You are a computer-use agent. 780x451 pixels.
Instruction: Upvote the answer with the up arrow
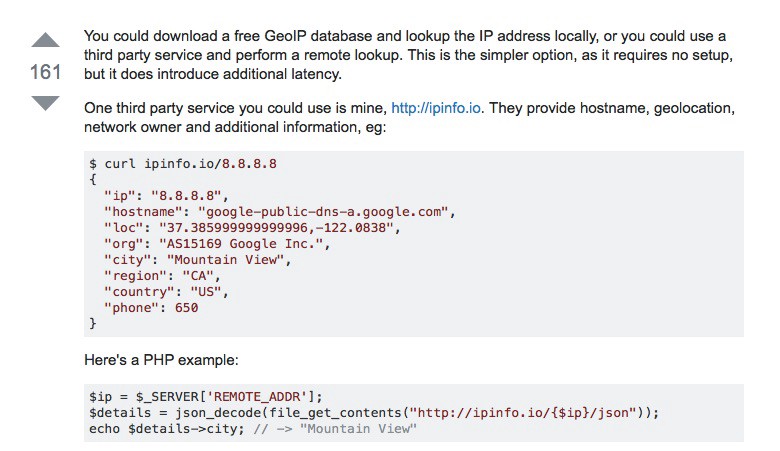coord(45,40)
